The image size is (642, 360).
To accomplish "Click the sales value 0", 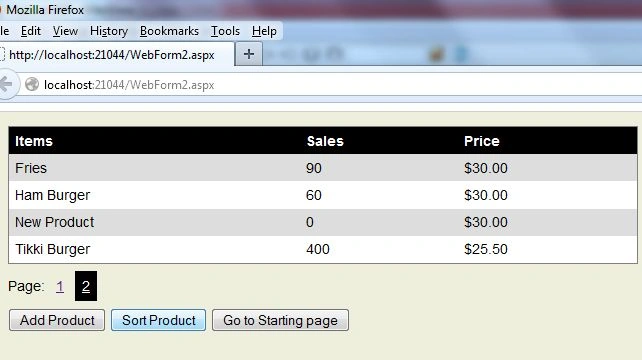I will click(x=310, y=222).
